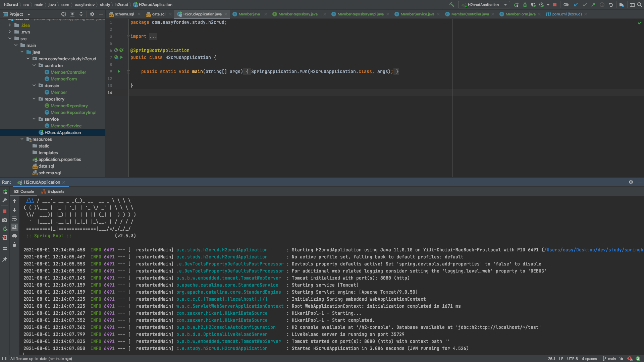Image resolution: width=644 pixels, height=362 pixels.
Task: Click the Clear All trash icon in the console
Action: tap(14, 245)
